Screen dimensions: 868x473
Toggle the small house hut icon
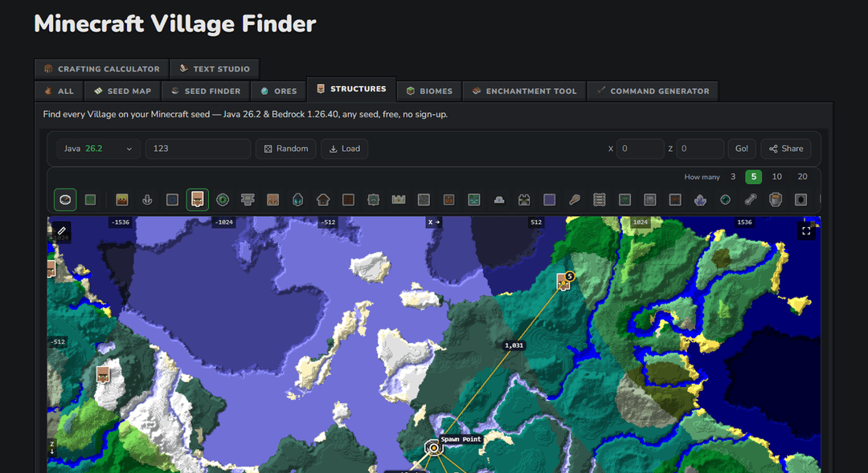click(323, 200)
